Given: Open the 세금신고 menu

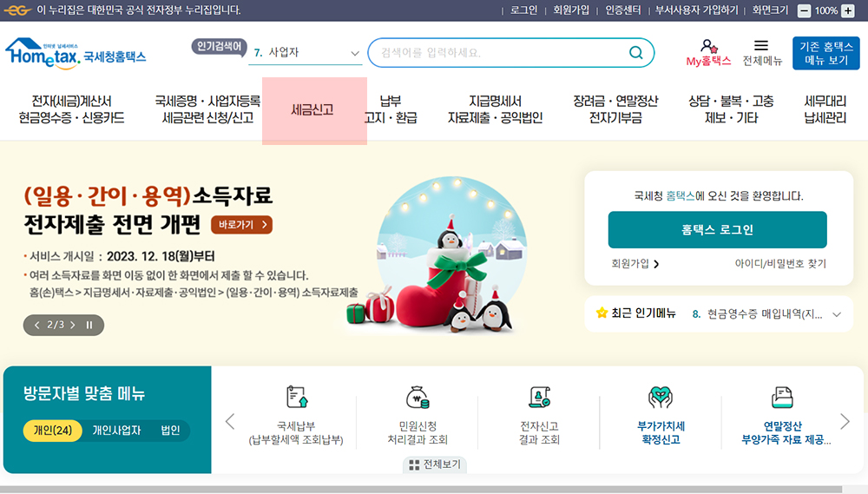Looking at the screenshot, I should pyautogui.click(x=312, y=109).
